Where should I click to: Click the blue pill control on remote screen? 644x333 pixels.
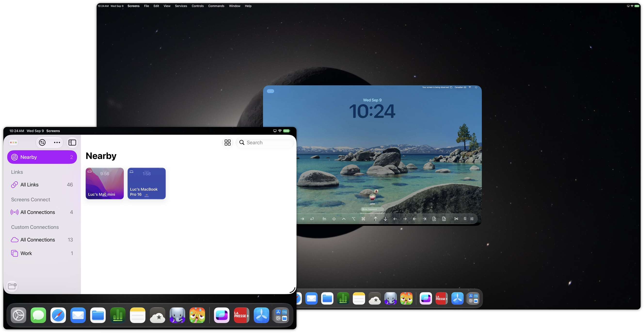[270, 91]
